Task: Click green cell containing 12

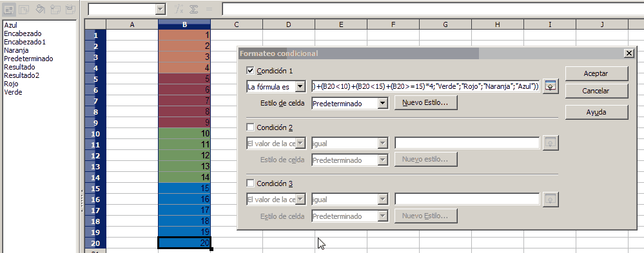Action: click(x=184, y=155)
